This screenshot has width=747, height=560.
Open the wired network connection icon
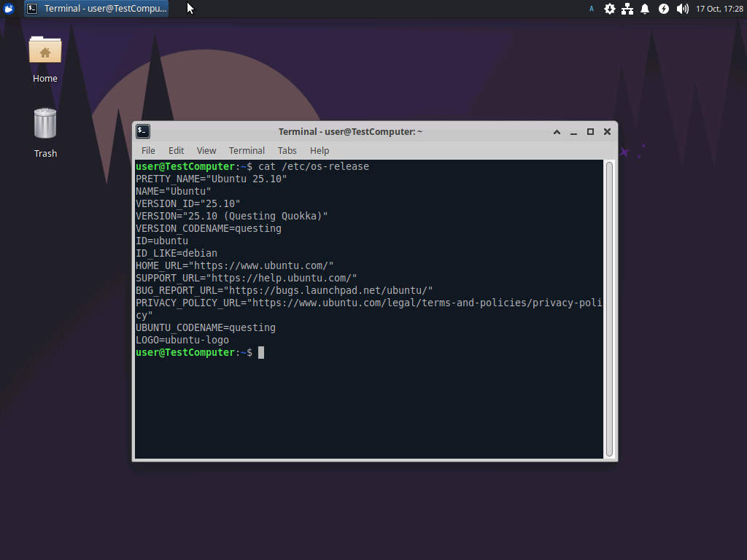click(x=627, y=9)
